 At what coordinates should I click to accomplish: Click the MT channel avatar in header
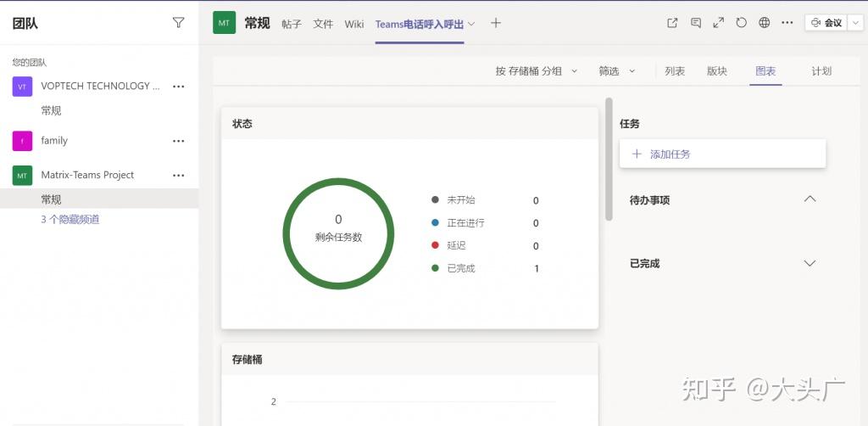224,23
